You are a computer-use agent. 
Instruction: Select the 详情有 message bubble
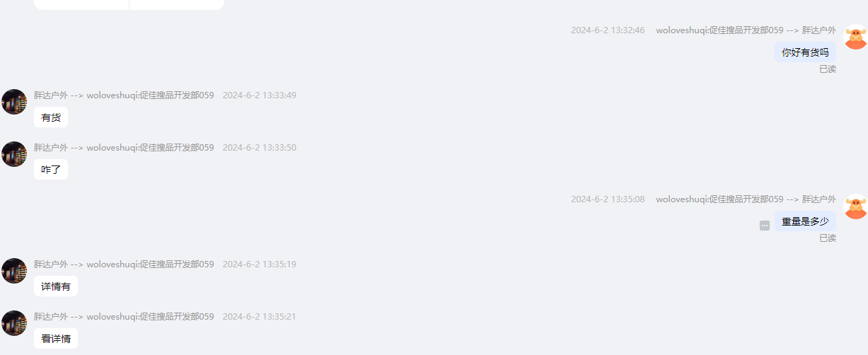pos(56,286)
